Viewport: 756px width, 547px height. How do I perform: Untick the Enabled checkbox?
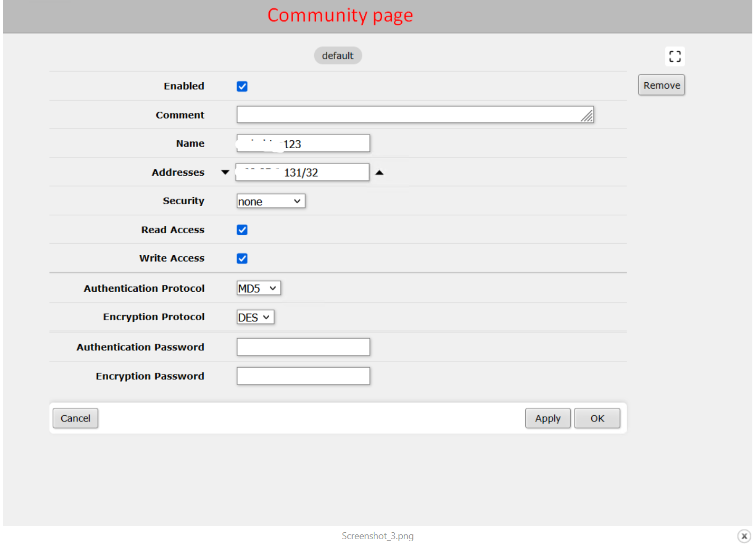pyautogui.click(x=242, y=87)
